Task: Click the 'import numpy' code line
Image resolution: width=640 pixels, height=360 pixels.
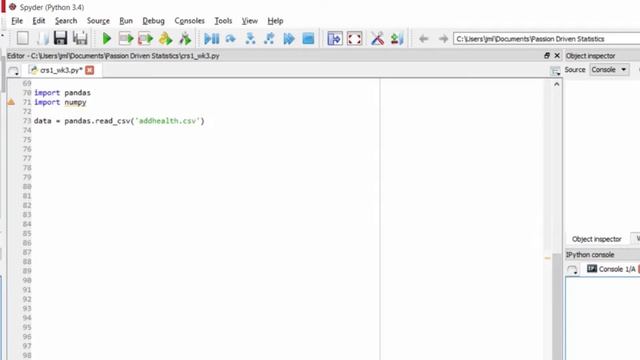Action: coord(60,102)
